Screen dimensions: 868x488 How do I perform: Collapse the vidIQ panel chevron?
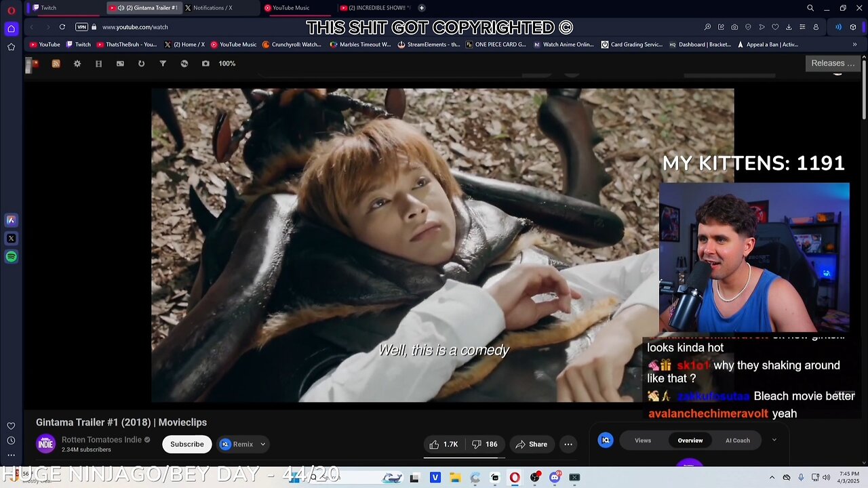click(774, 440)
